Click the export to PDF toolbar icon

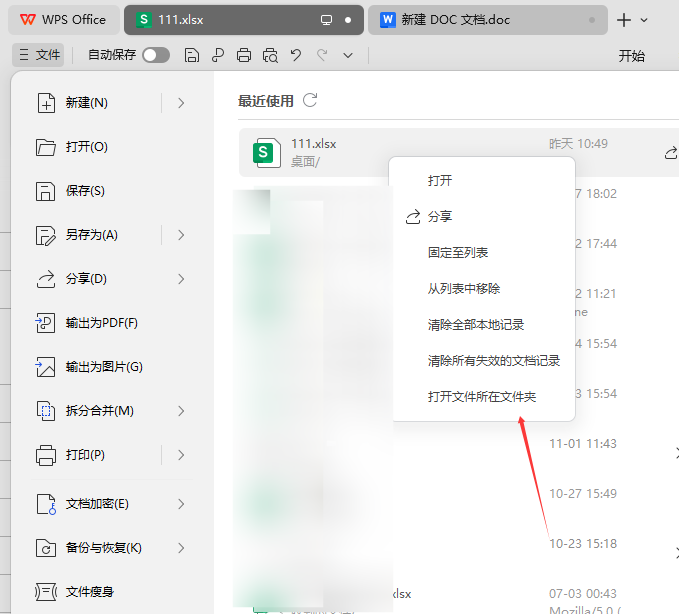pyautogui.click(x=218, y=55)
